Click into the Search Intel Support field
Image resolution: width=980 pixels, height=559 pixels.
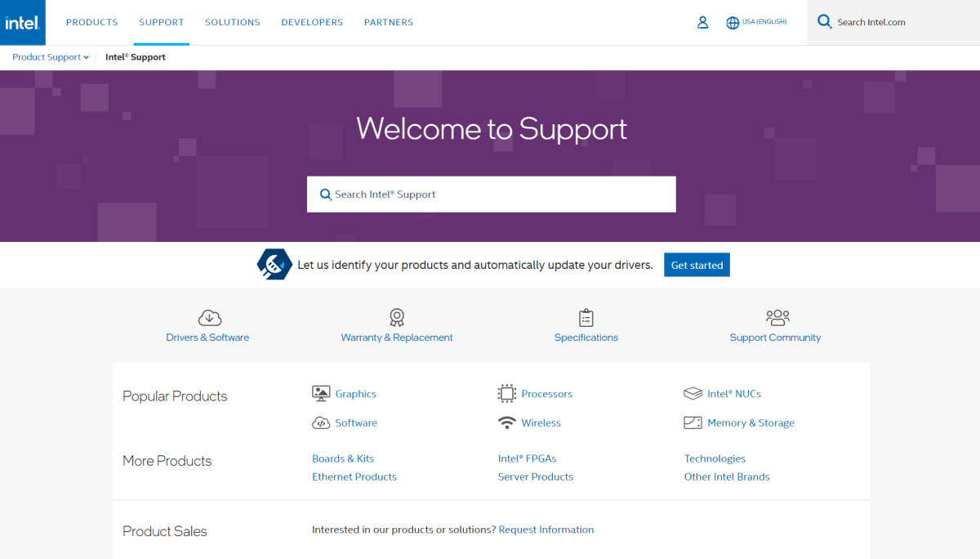492,195
